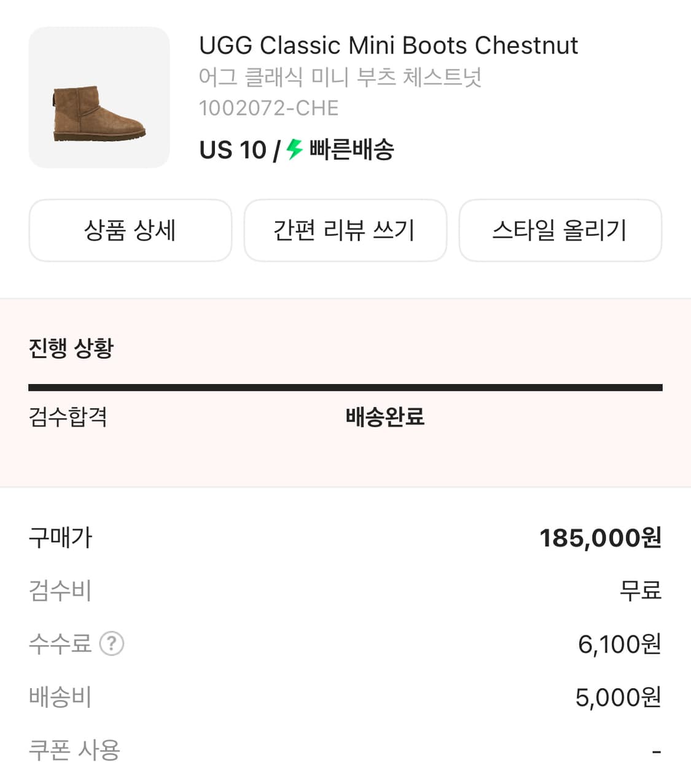Click the model number 1002072-CHE
This screenshot has height=784, width=691.
(x=268, y=108)
